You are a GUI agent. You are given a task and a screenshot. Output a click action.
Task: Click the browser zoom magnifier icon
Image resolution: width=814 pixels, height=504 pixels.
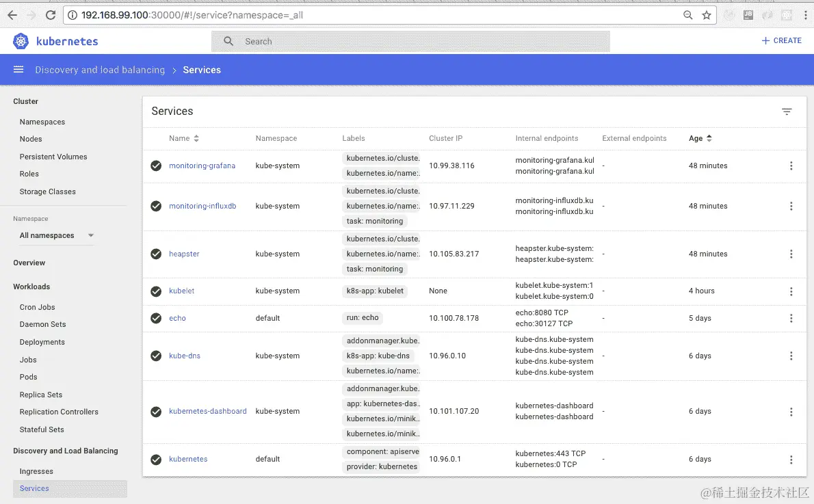click(688, 15)
